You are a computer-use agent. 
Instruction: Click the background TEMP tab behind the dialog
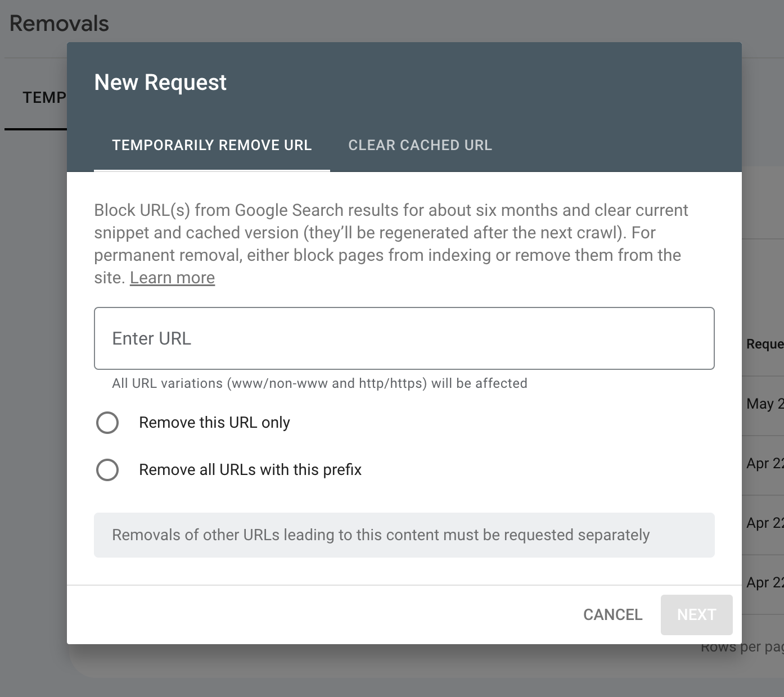click(x=44, y=98)
